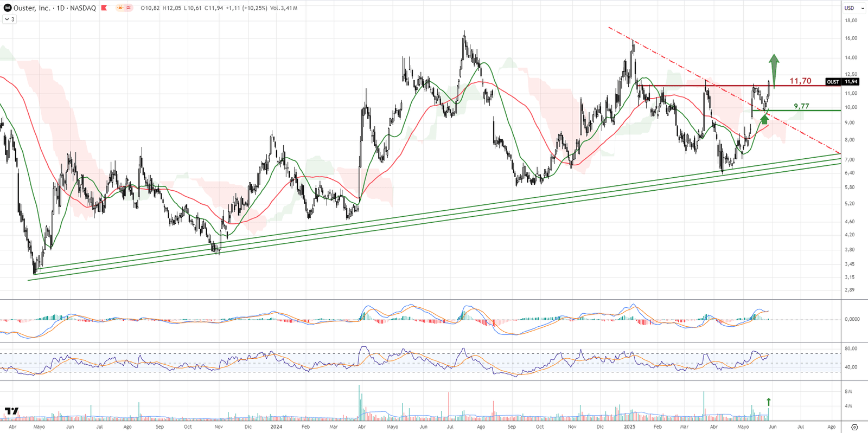
Task: Click the 0,0000 MACD scale label
Action: (852, 319)
